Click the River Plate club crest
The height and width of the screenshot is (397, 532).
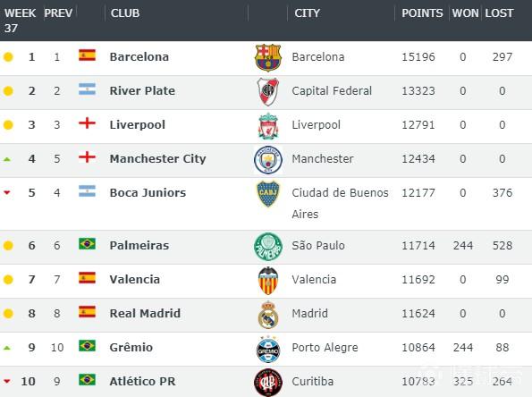(x=268, y=91)
